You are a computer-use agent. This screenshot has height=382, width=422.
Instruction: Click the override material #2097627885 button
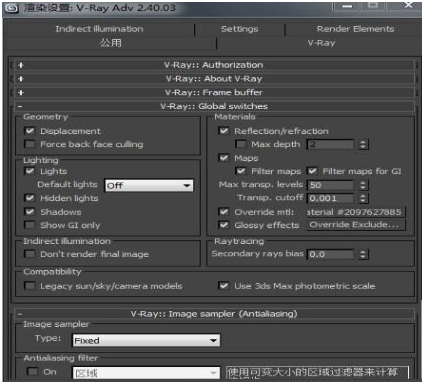point(356,212)
